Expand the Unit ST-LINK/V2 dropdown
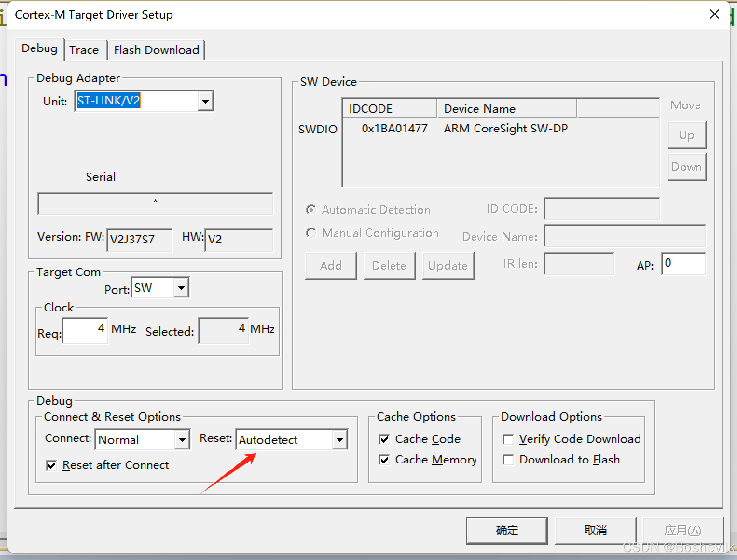 (x=205, y=101)
